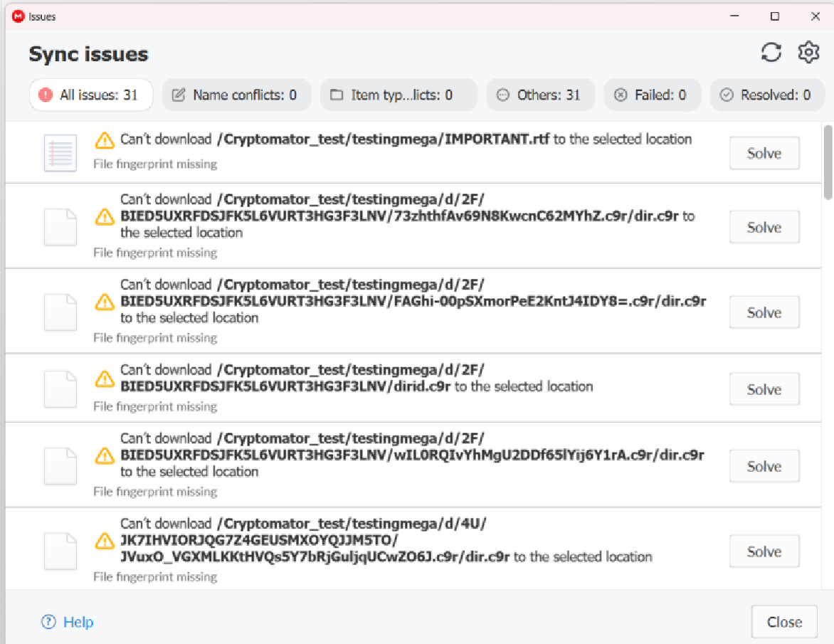Click the blank file icon for 73zhthfAv69 row
The height and width of the screenshot is (644, 834).
[60, 227]
